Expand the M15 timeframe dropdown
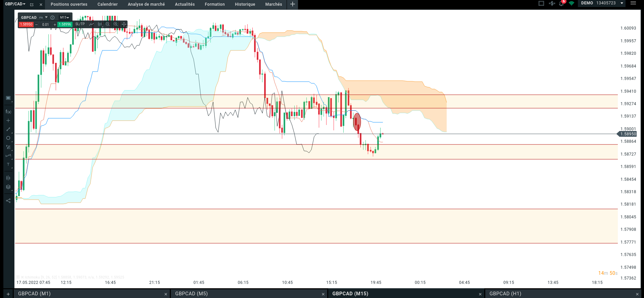644x298 pixels. [x=64, y=17]
